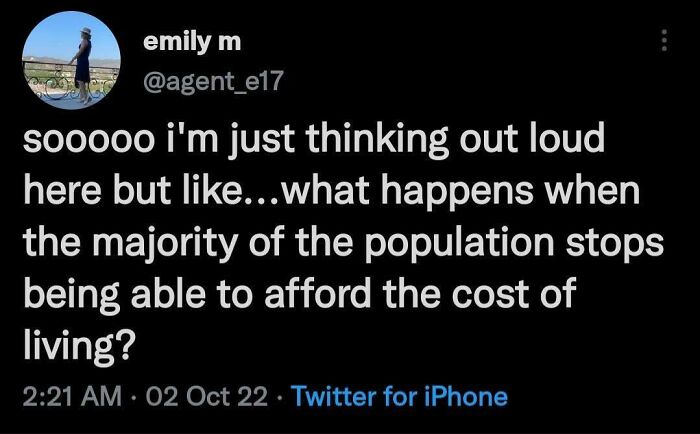The height and width of the screenshot is (434, 700).
Task: Open the three-dot more options menu
Action: pyautogui.click(x=664, y=40)
